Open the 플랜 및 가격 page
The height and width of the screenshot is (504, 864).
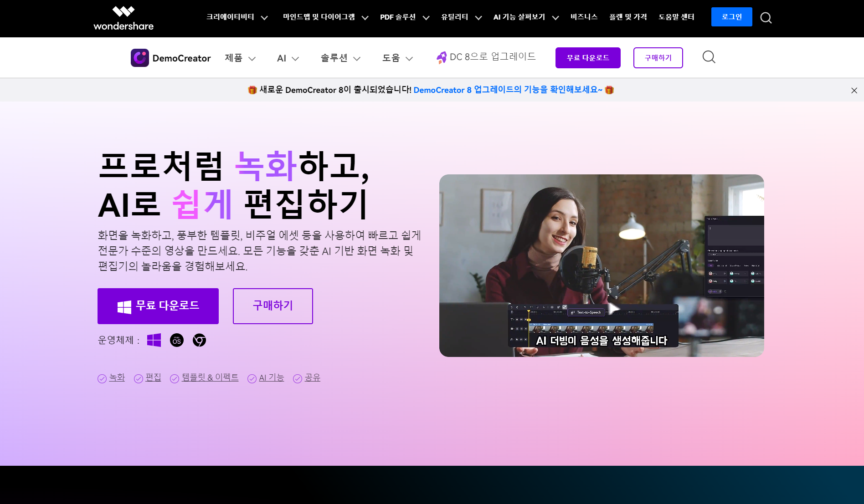point(628,17)
